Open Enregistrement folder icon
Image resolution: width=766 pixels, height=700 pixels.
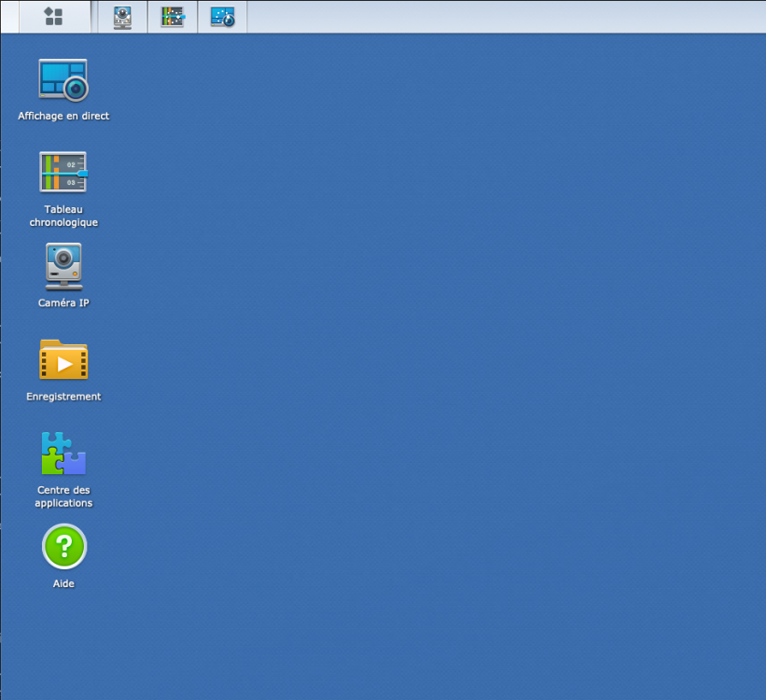pyautogui.click(x=63, y=359)
